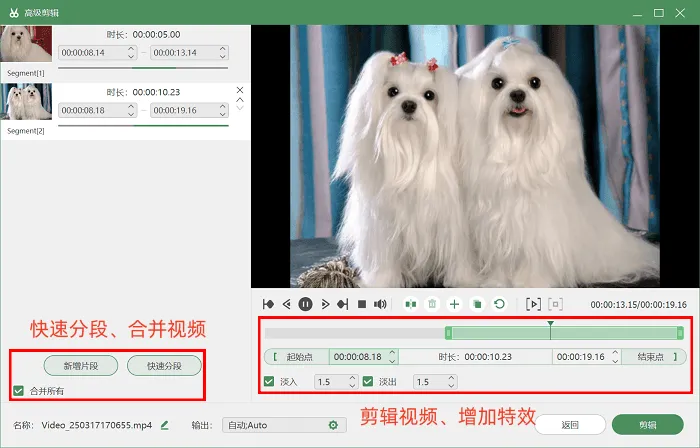Move Segment[2] up with arrow

pos(240,100)
